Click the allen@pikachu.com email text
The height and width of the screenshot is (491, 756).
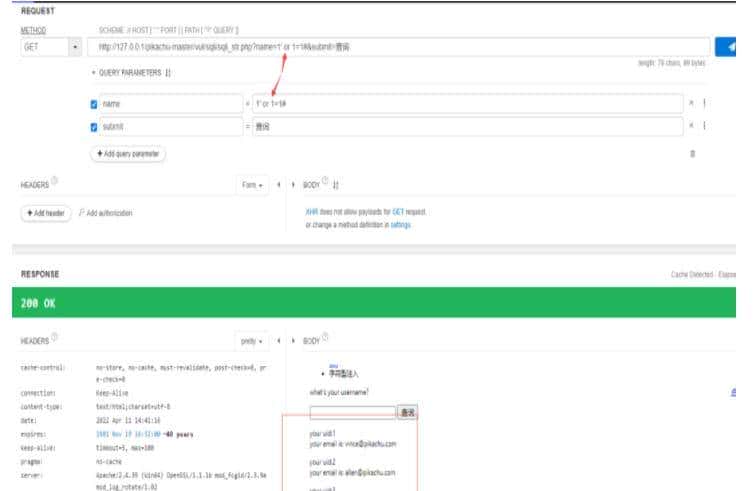click(x=370, y=473)
